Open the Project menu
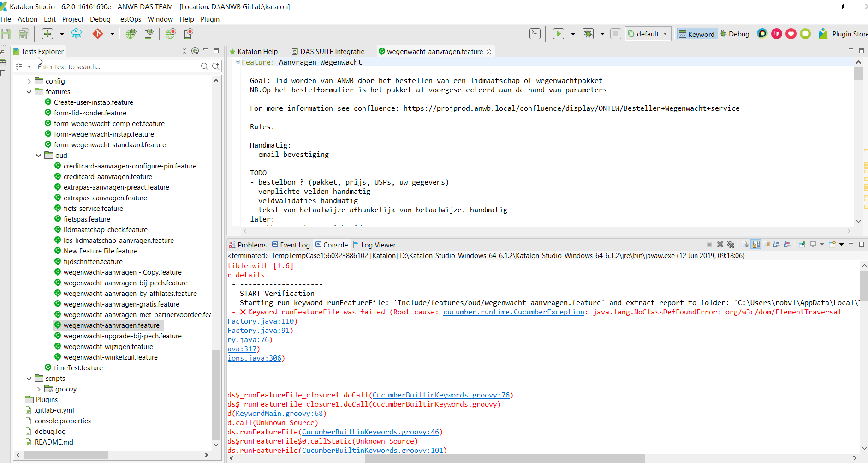 tap(73, 19)
